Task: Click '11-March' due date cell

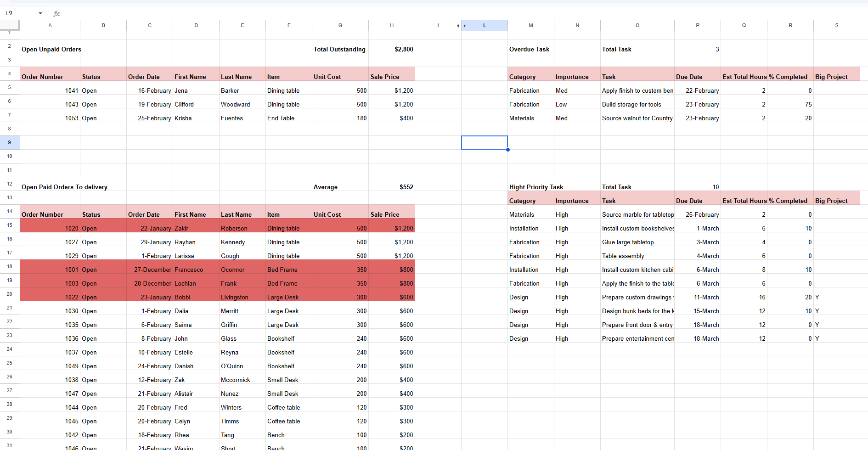Action: pyautogui.click(x=698, y=294)
